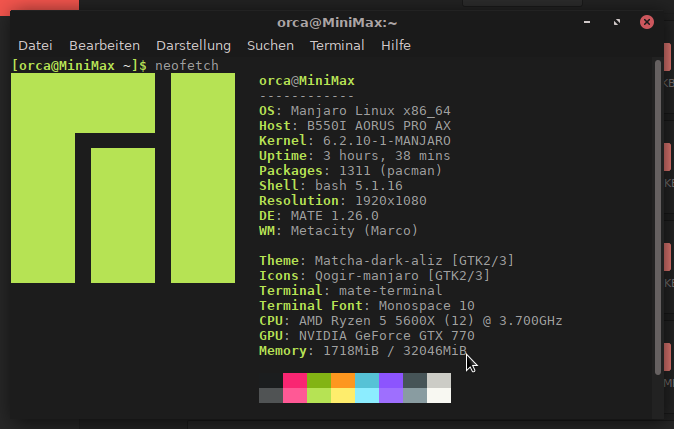Viewport: 674px width, 429px height.
Task: Click the Uptime value 3 hours, 38 mins
Action: [x=386, y=156]
